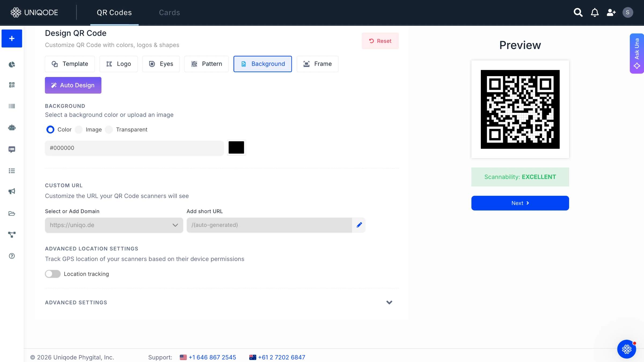Open the megaphone sidebar icon

[12, 191]
